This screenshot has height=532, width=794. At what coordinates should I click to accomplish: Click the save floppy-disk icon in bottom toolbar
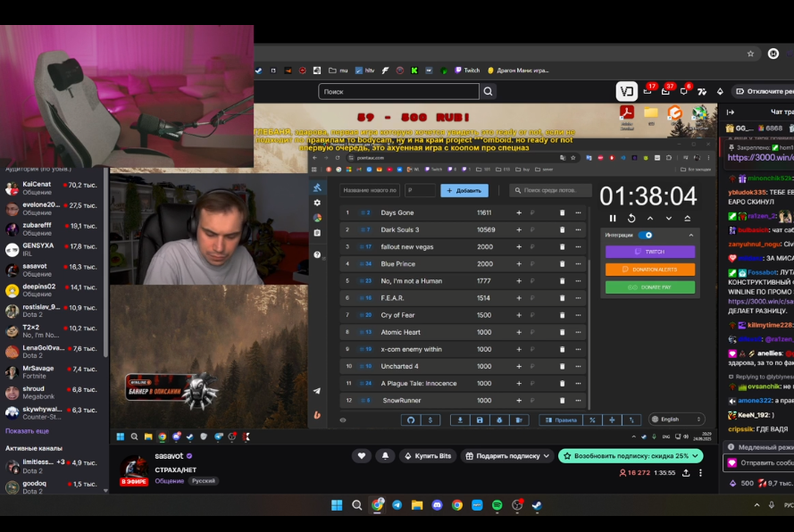pos(480,420)
